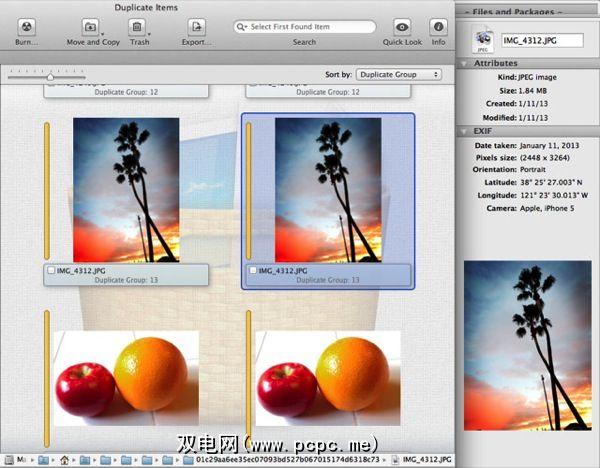Select the left palm tree sunset thumbnail
This screenshot has width=600, height=468.
(126, 189)
